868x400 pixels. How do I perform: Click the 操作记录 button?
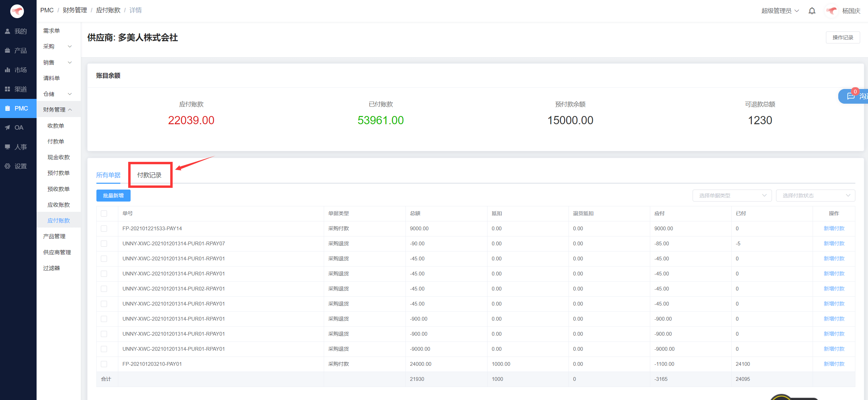click(842, 37)
